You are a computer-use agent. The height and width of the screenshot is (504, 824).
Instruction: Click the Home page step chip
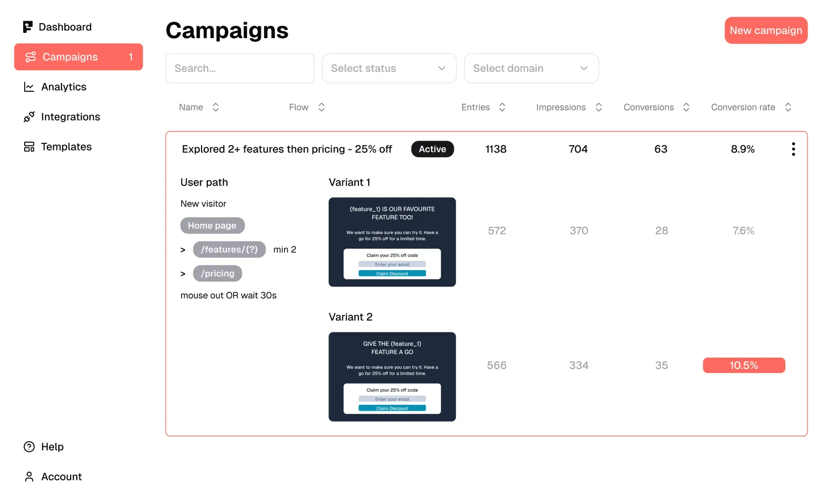point(212,225)
